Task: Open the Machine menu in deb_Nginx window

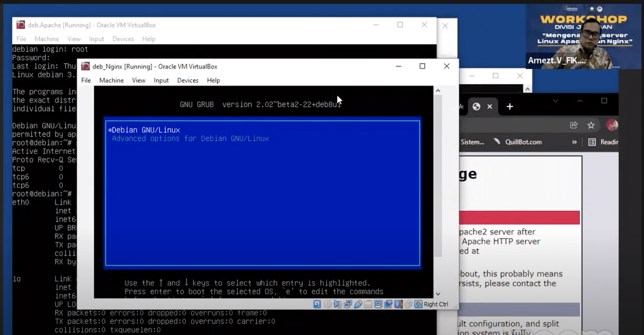Action: pyautogui.click(x=111, y=80)
